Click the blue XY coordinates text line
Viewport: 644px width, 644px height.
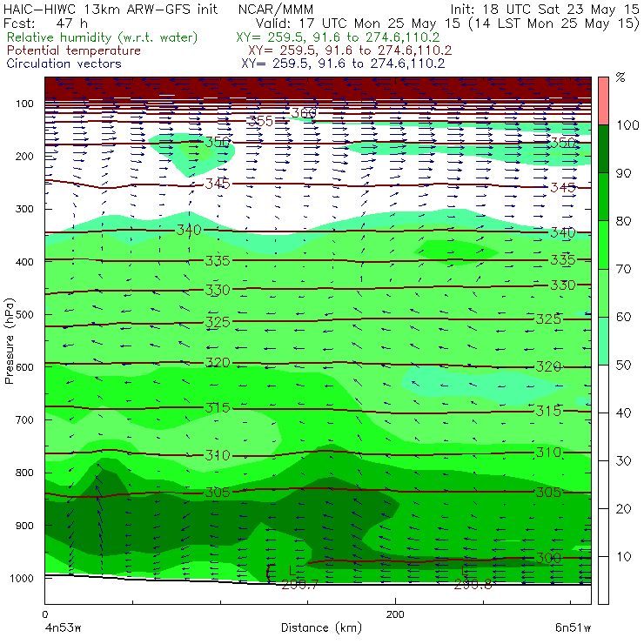tap(343, 64)
